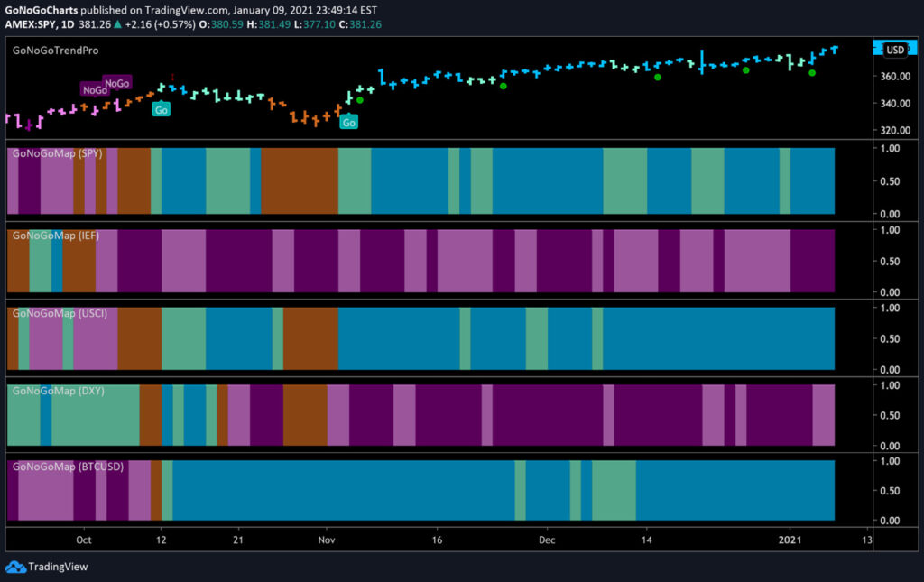This screenshot has width=924, height=582.
Task: Select the GoNoGoMap (IEF) panel label
Action: pyautogui.click(x=55, y=235)
